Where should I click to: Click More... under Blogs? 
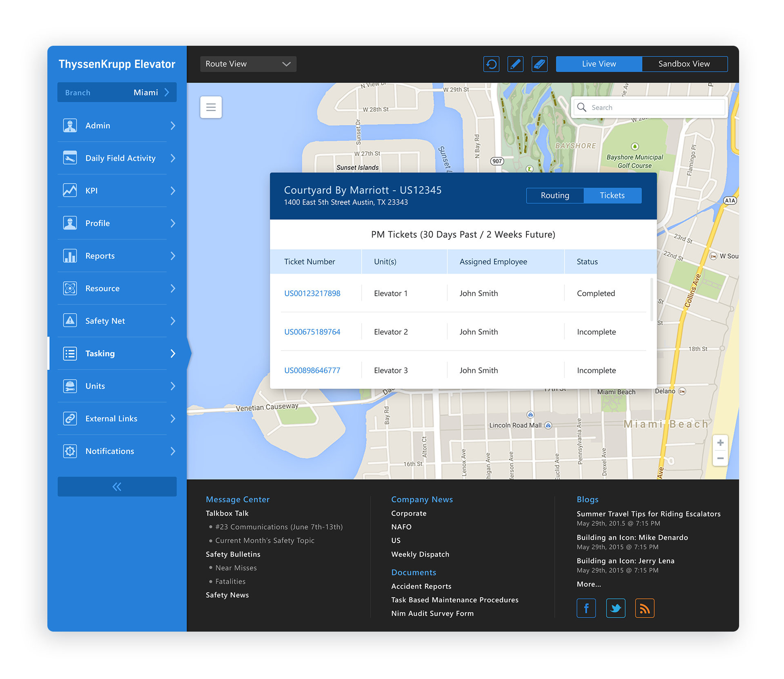(x=589, y=584)
